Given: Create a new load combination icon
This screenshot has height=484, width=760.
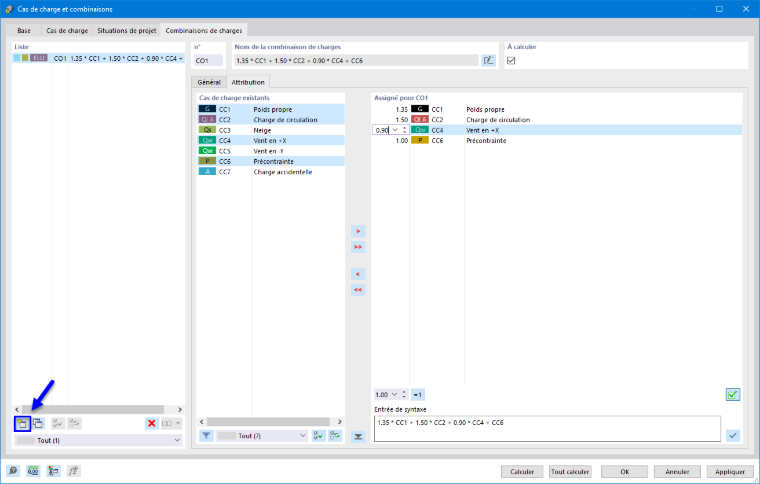Looking at the screenshot, I should [22, 423].
